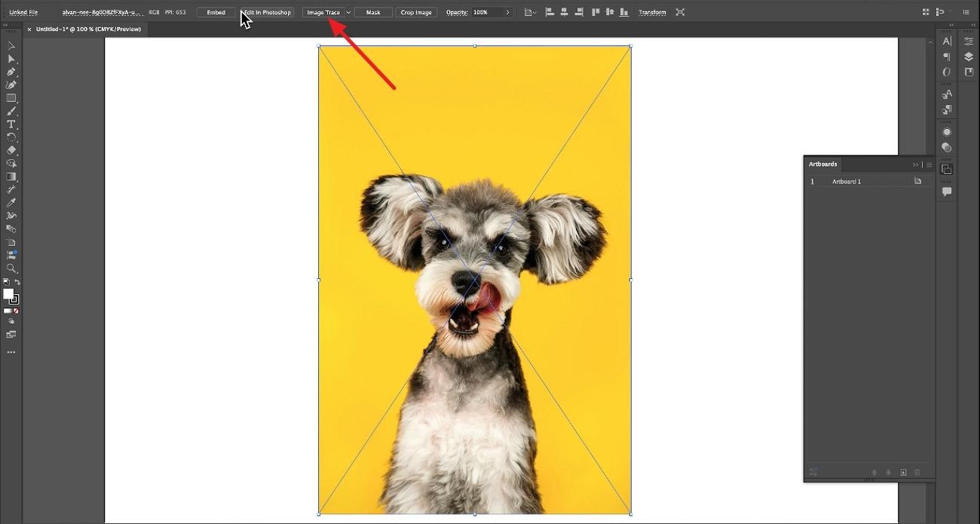Open the Comments panel icon
This screenshot has height=524, width=980.
(947, 192)
